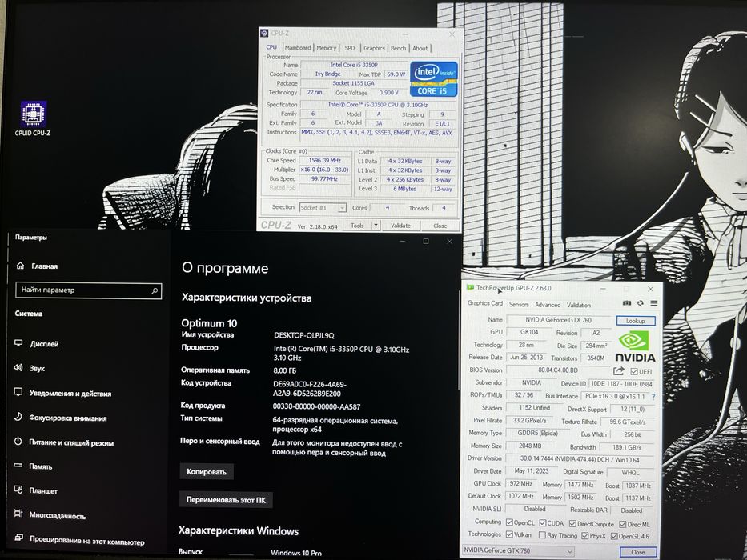Click the GPU-Z title bar icon
The height and width of the screenshot is (560, 747).
(x=470, y=288)
